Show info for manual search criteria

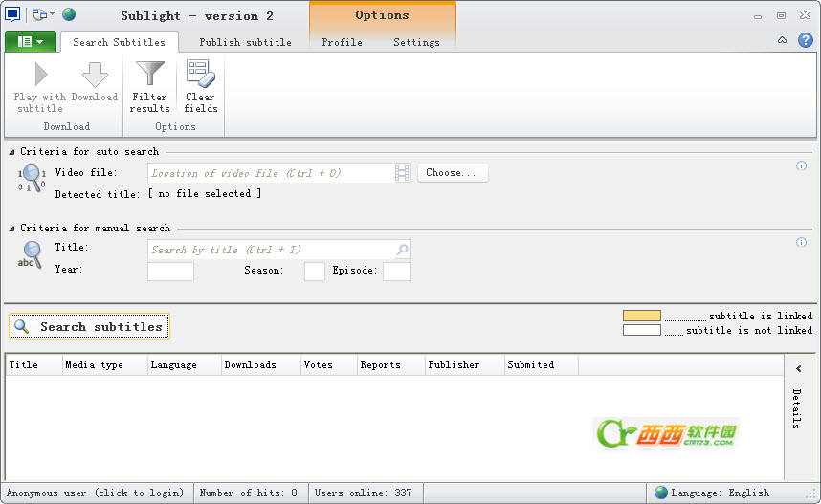(801, 242)
